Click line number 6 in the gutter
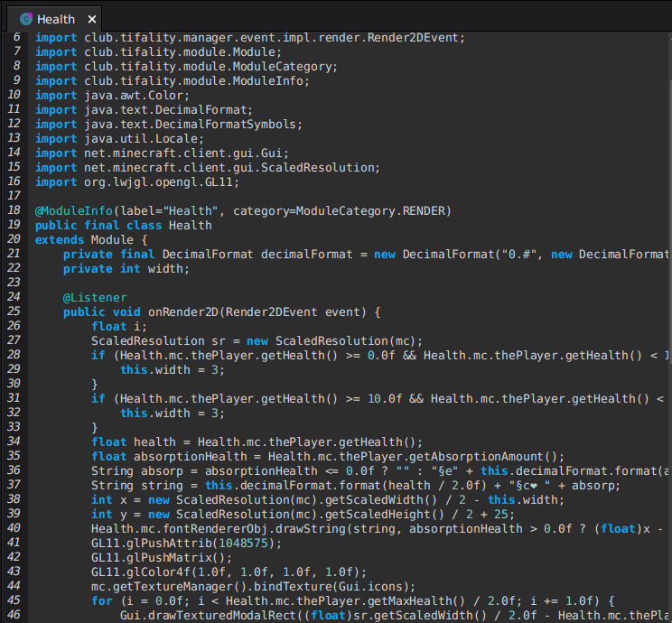The image size is (672, 623). click(16, 37)
